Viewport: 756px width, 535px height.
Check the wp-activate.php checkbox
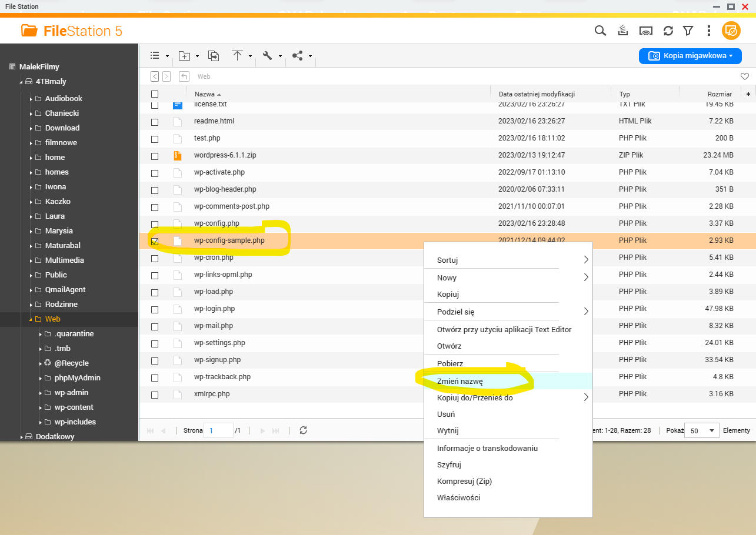(155, 173)
